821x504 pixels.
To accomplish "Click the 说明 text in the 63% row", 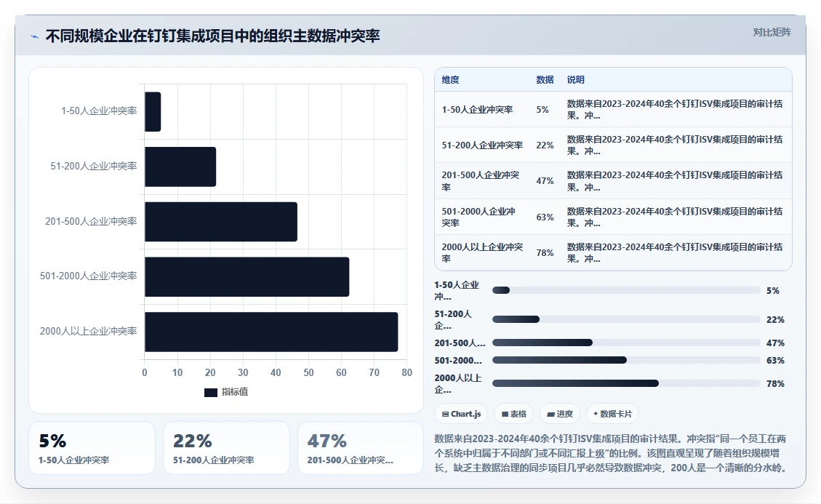I will [675, 217].
